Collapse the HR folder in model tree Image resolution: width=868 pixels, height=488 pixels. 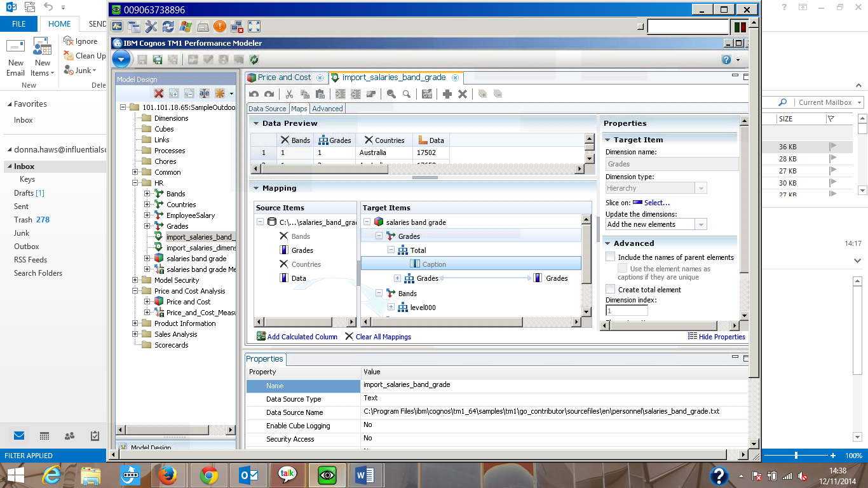tap(135, 183)
